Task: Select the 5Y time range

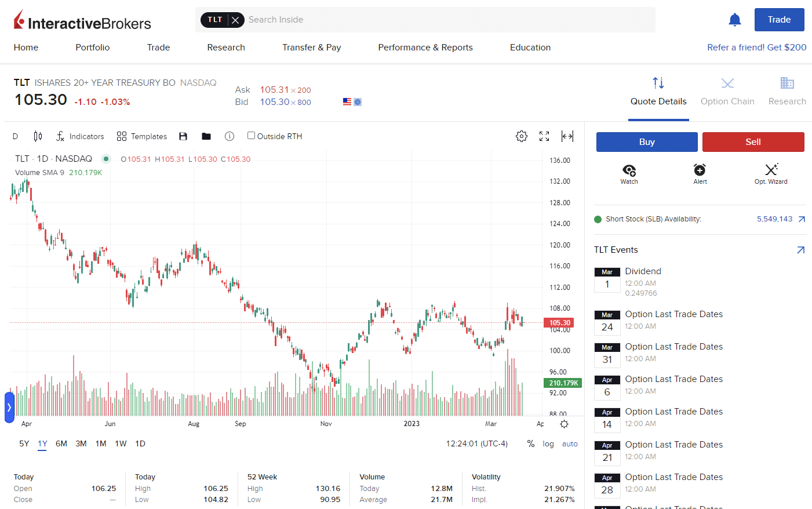Action: [24, 444]
